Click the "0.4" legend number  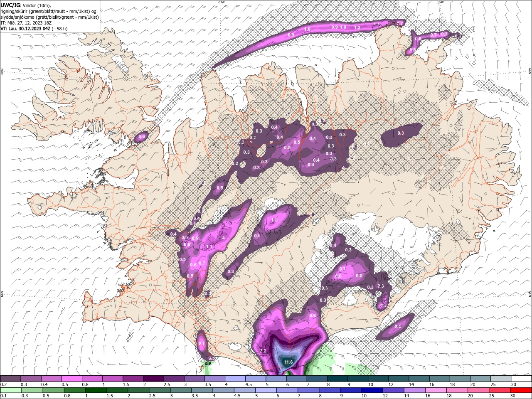44,384
